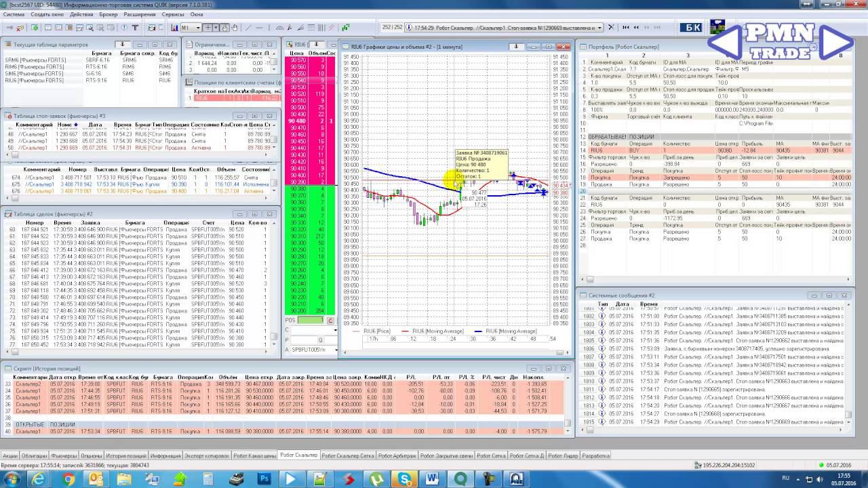The height and width of the screenshot is (488, 868).
Task: Open the Windows Start menu
Action: click(12, 479)
